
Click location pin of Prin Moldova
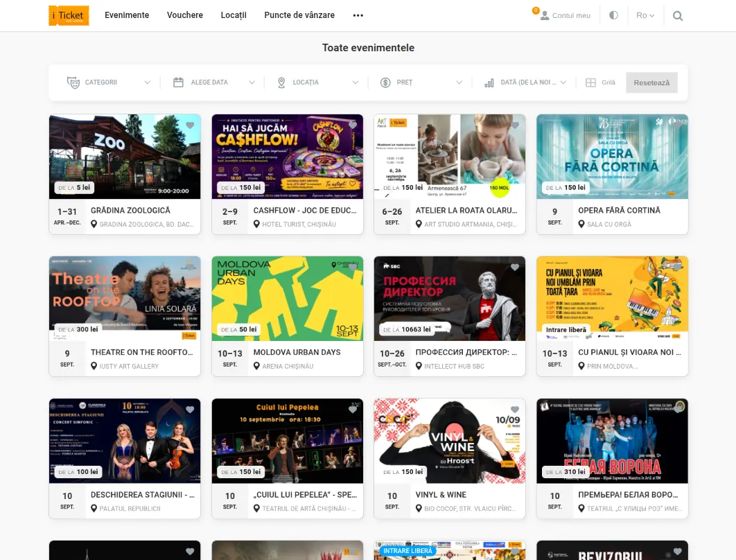(581, 366)
